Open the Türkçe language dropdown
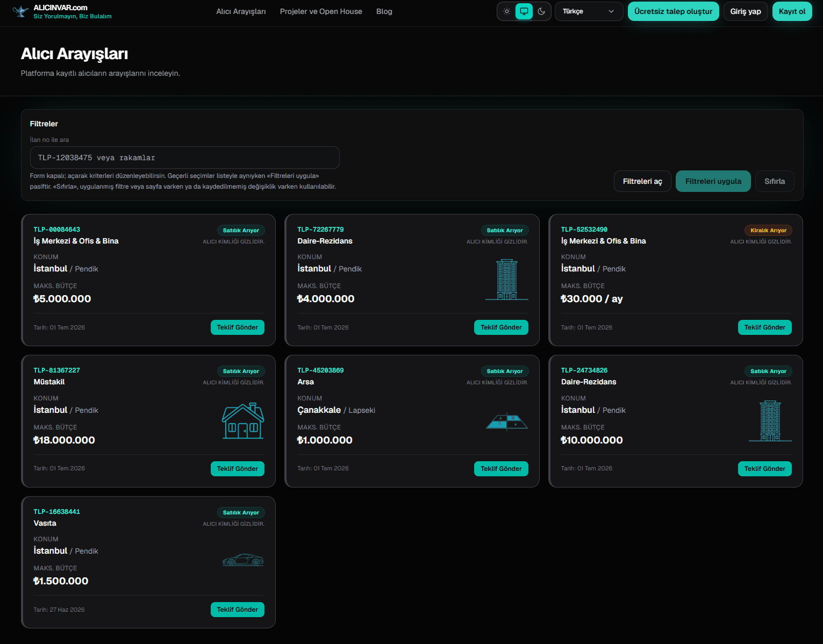 589,11
